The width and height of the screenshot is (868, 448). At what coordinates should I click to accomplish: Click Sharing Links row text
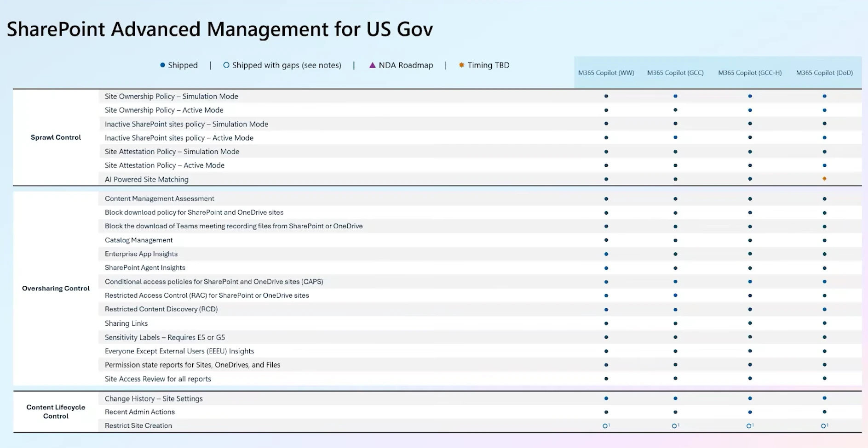pos(126,323)
